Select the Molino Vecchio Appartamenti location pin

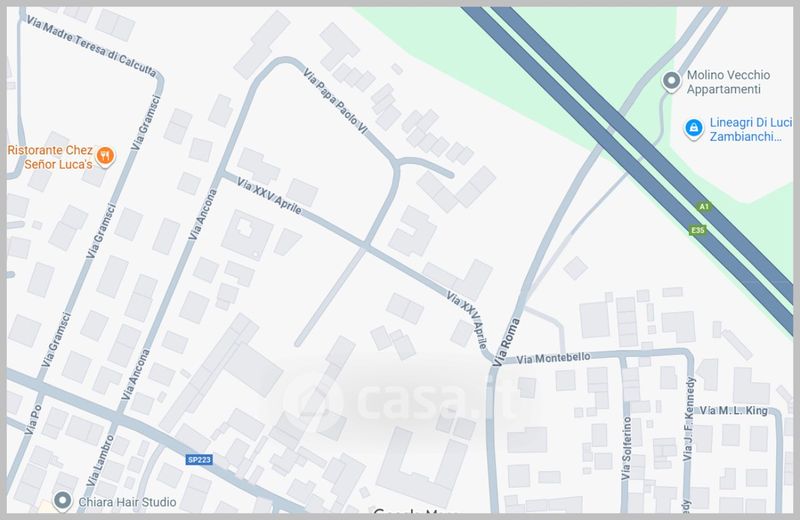pos(671,81)
